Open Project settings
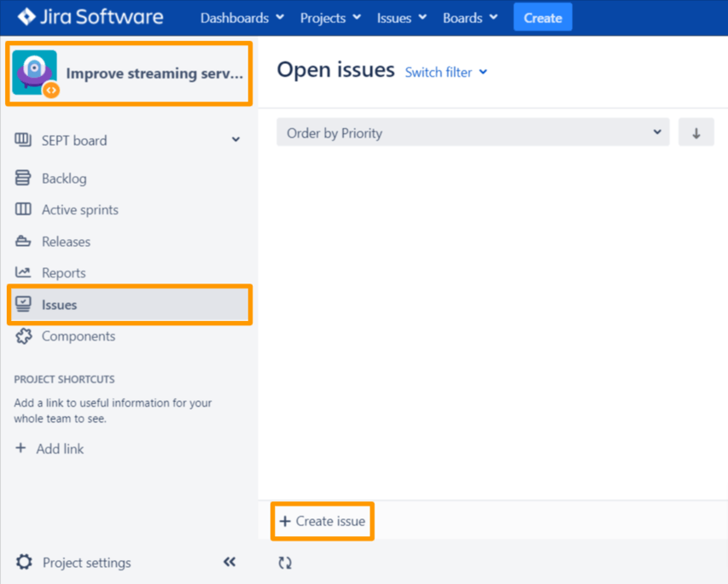728x584 pixels. pyautogui.click(x=87, y=563)
